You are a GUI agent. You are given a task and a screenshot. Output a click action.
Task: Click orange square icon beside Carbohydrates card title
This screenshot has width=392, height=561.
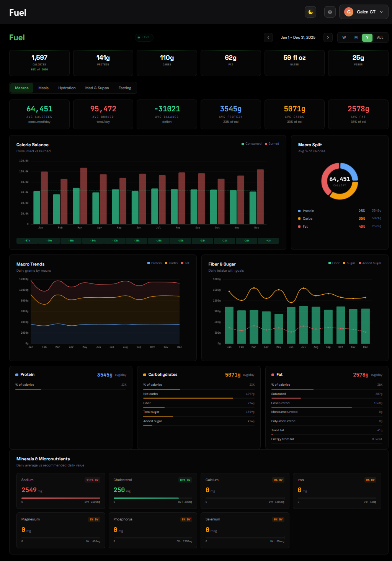tap(145, 375)
